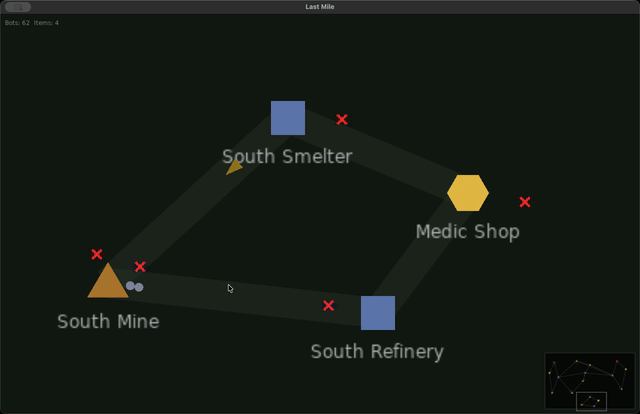
Task: Click the red X right of South Smelter
Action: [x=342, y=120]
